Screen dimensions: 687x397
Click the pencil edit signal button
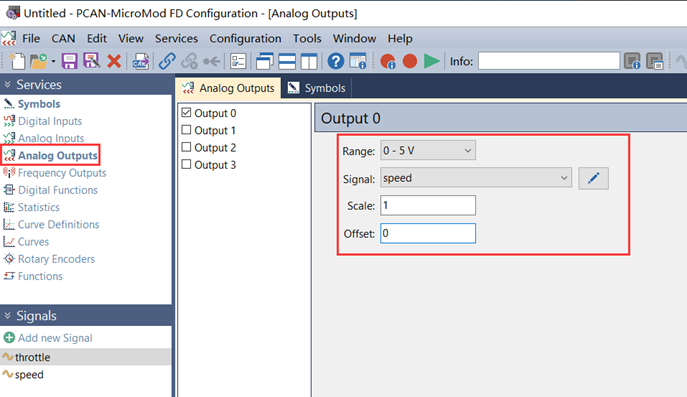tap(593, 178)
